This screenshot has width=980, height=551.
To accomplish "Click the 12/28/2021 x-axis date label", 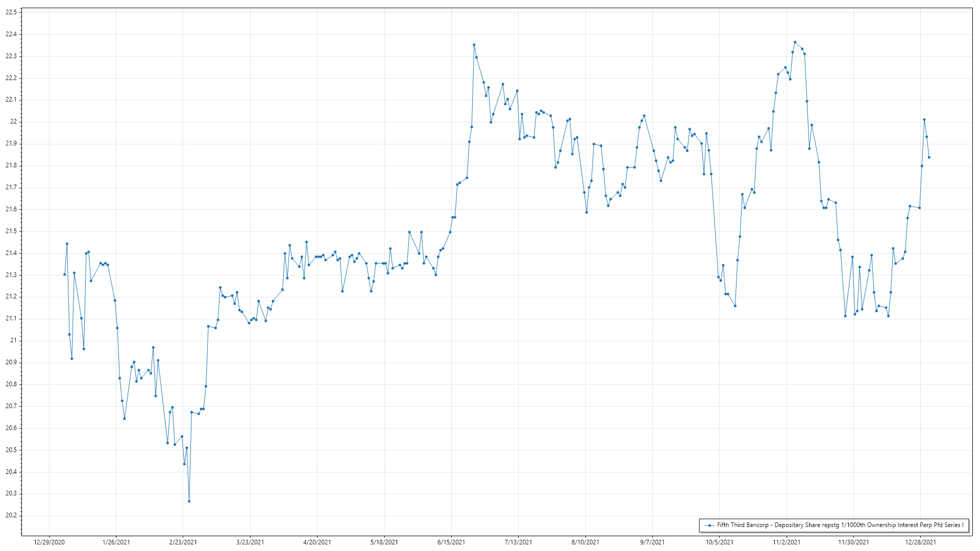I will (x=920, y=542).
